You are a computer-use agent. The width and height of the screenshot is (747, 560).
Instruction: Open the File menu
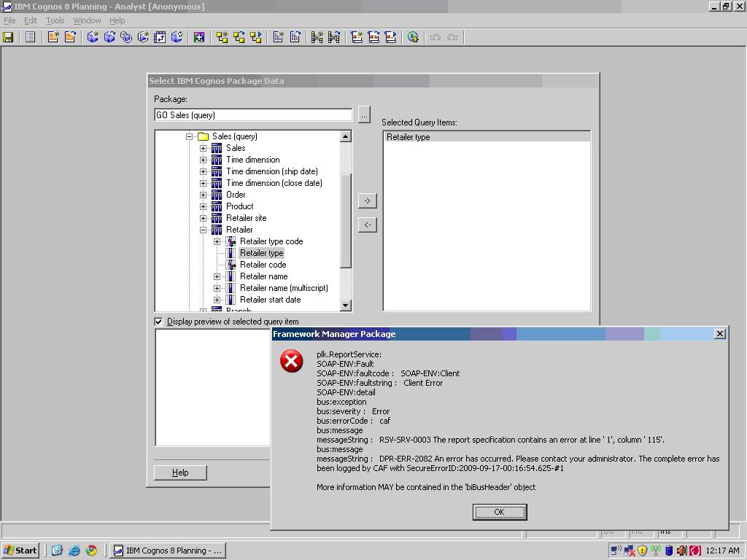click(9, 20)
